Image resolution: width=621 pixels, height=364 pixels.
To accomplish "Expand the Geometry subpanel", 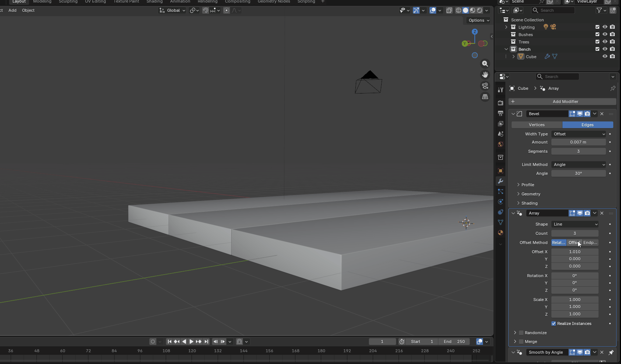I will click(x=518, y=194).
